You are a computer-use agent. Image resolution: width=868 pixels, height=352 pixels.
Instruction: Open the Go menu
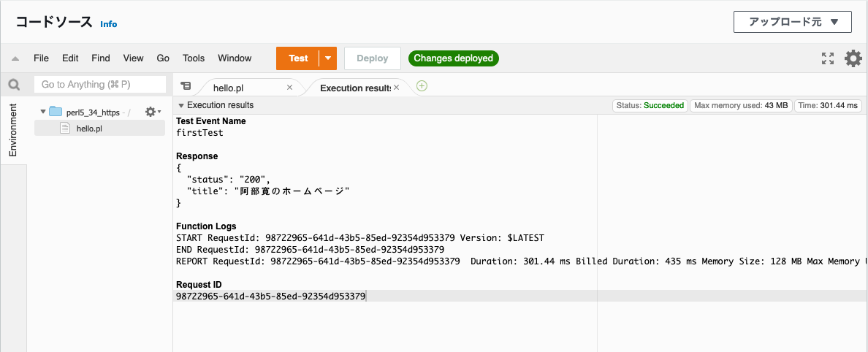(163, 58)
